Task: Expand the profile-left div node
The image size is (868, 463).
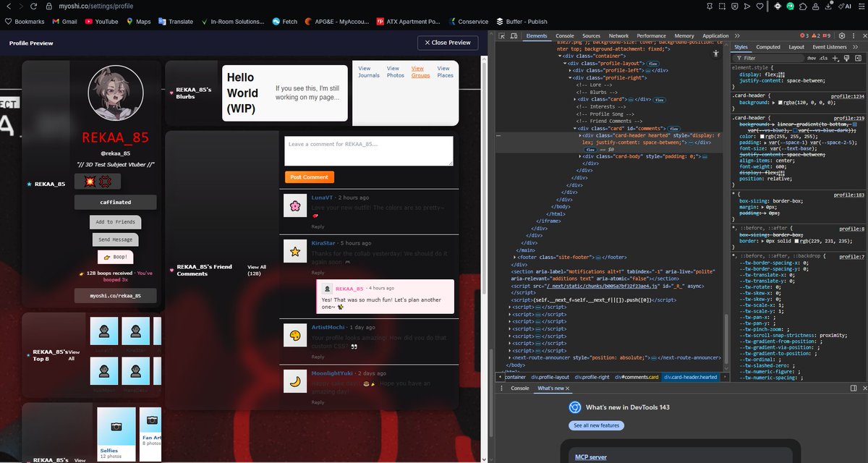Action: click(570, 70)
